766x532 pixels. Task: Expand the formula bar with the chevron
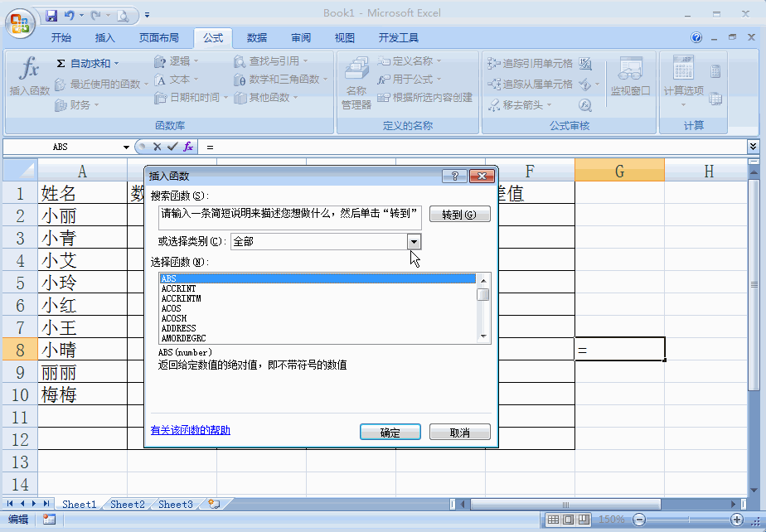[x=752, y=147]
